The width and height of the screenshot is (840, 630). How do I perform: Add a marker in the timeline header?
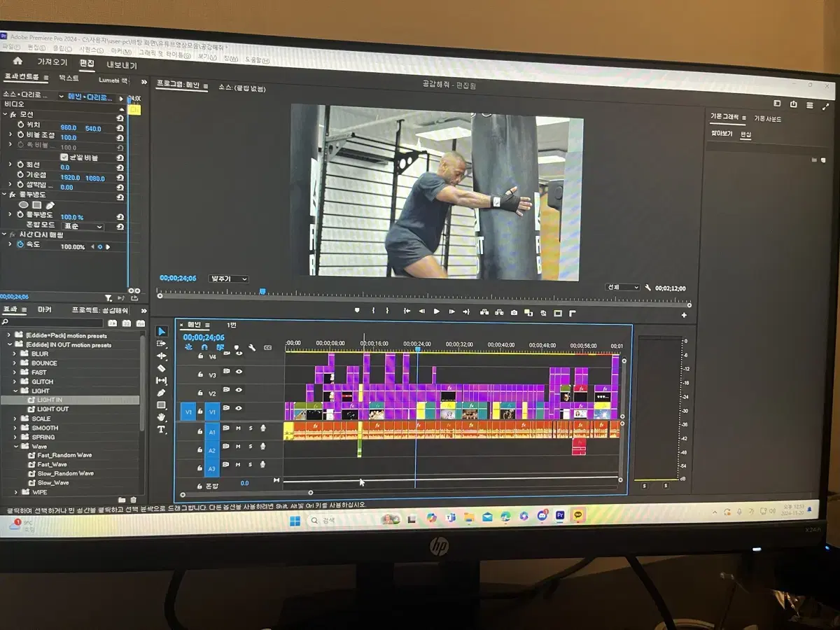236,347
